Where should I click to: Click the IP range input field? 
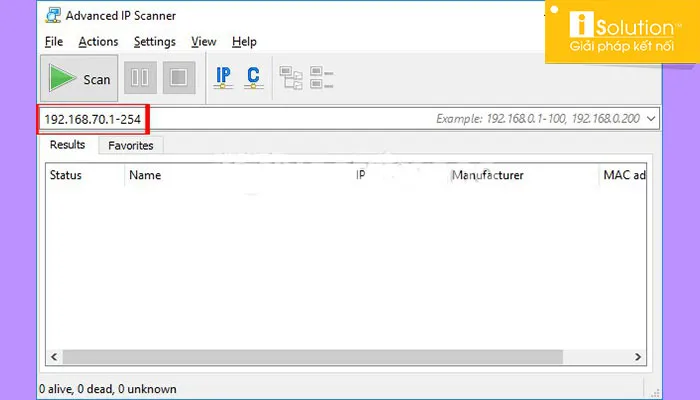[349, 119]
